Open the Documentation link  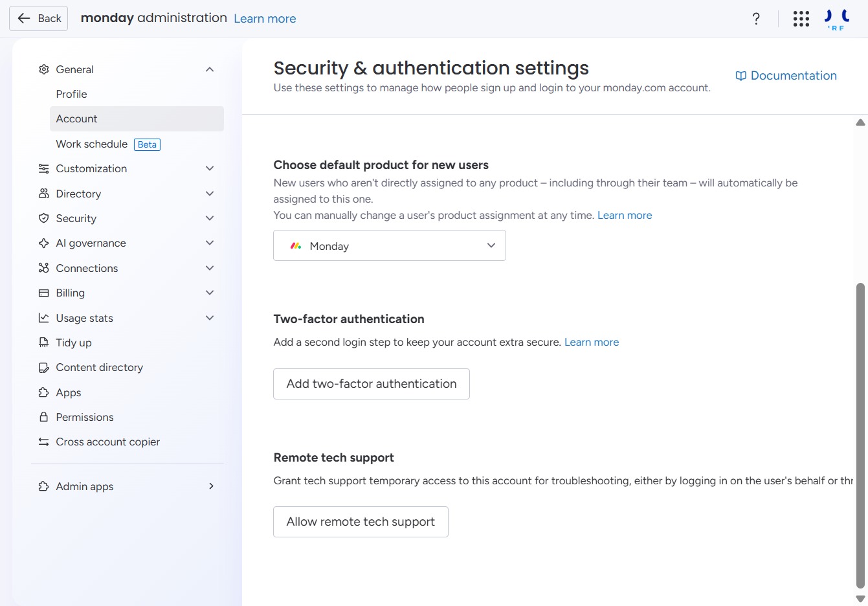click(x=786, y=76)
